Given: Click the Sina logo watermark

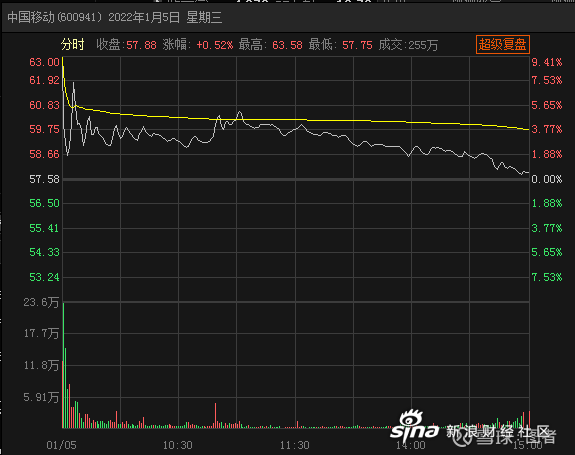Looking at the screenshot, I should click(x=415, y=425).
